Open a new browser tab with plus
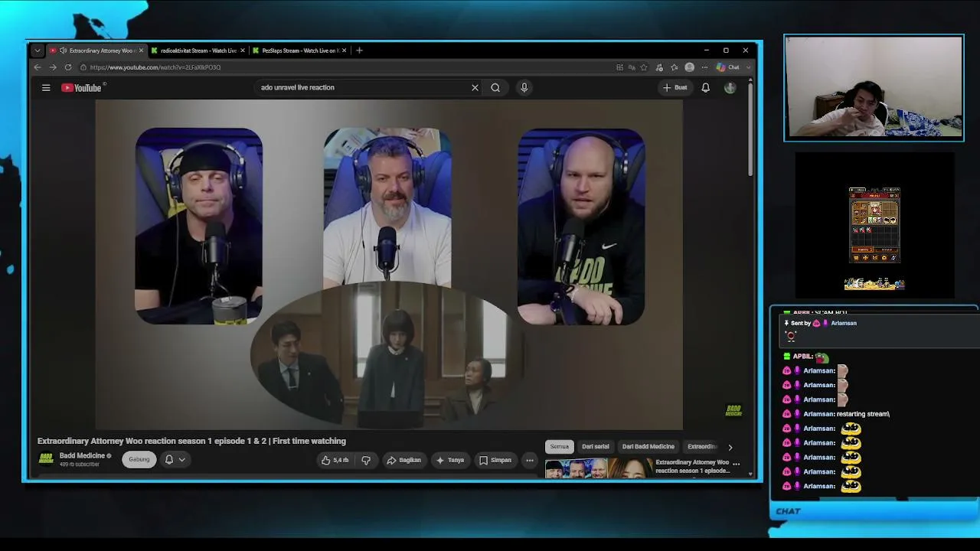This screenshot has width=980, height=551. pos(359,51)
